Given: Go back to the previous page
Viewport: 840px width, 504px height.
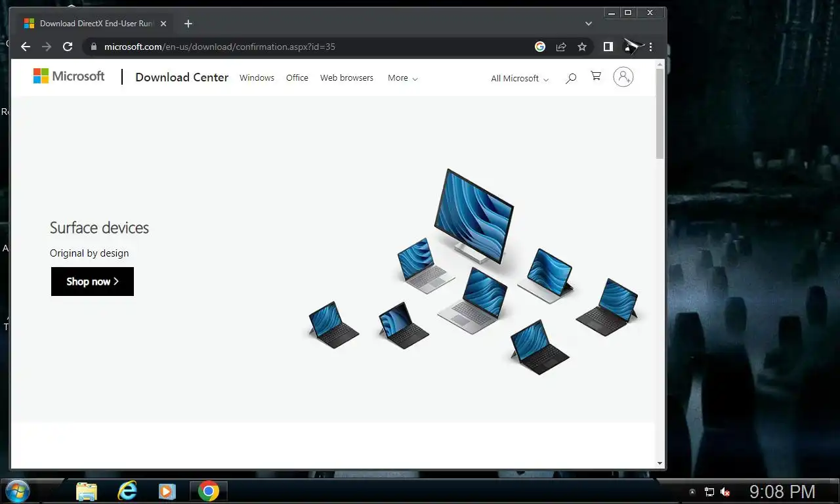Looking at the screenshot, I should point(26,47).
